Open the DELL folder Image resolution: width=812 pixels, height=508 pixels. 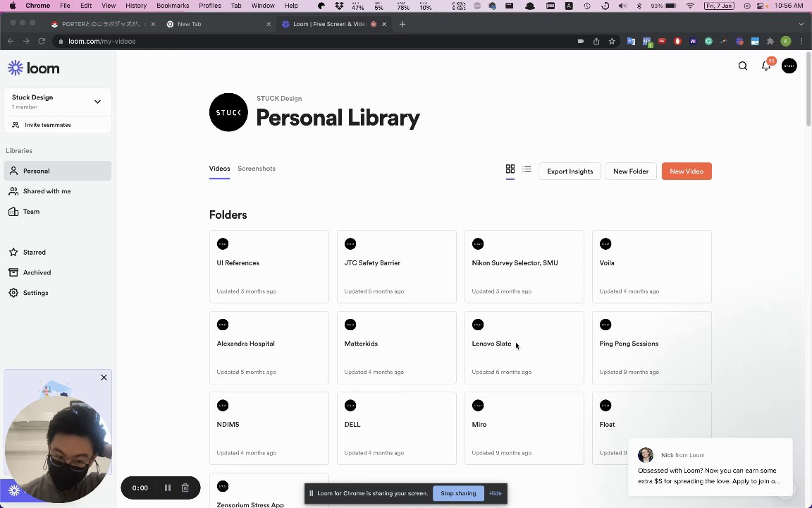click(397, 428)
